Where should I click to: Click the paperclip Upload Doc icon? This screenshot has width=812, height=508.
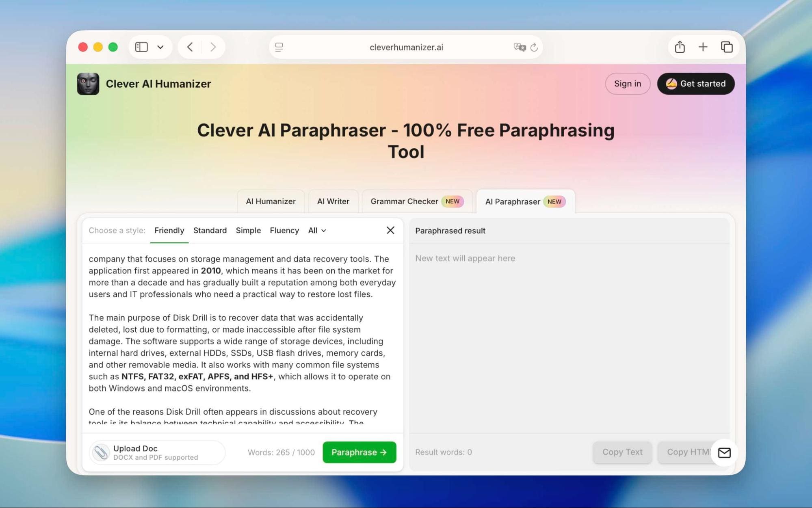100,452
